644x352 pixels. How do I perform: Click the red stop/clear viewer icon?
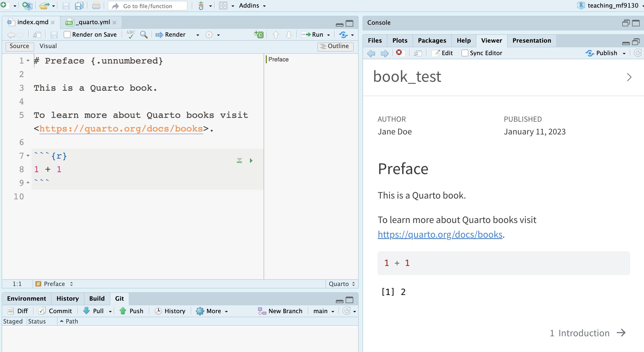[399, 52]
